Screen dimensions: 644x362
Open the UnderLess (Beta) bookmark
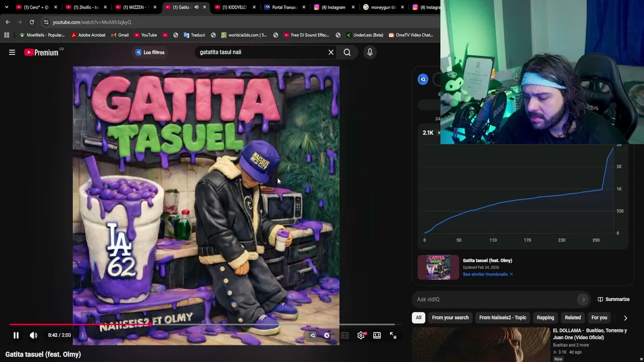[x=364, y=35]
